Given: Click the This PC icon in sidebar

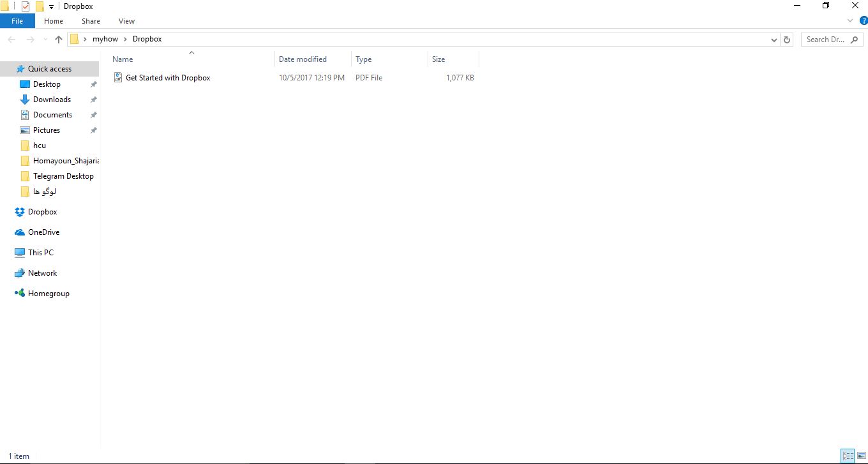Looking at the screenshot, I should (20, 253).
